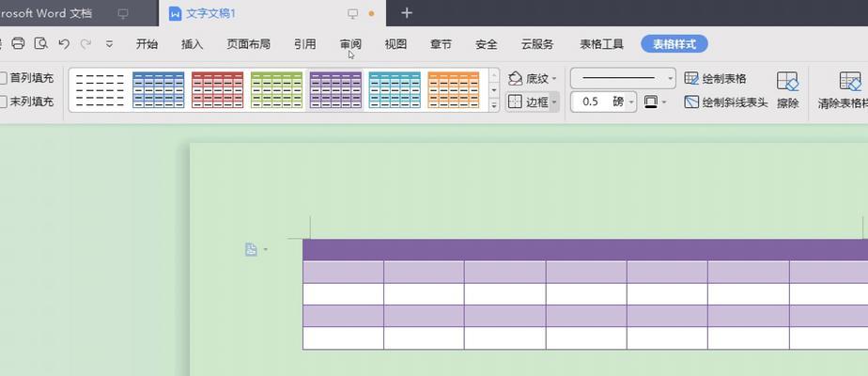Switch to the 章节 tab

coord(441,44)
